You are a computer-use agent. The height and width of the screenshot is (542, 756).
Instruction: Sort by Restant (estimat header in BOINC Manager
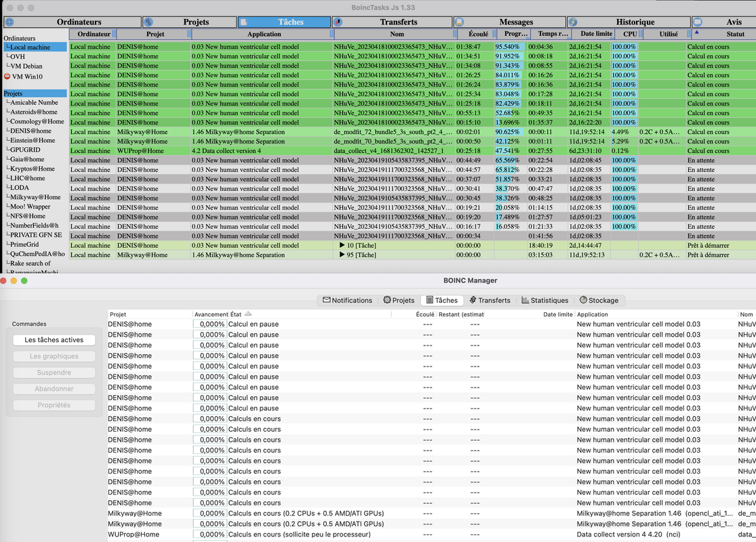click(462, 314)
